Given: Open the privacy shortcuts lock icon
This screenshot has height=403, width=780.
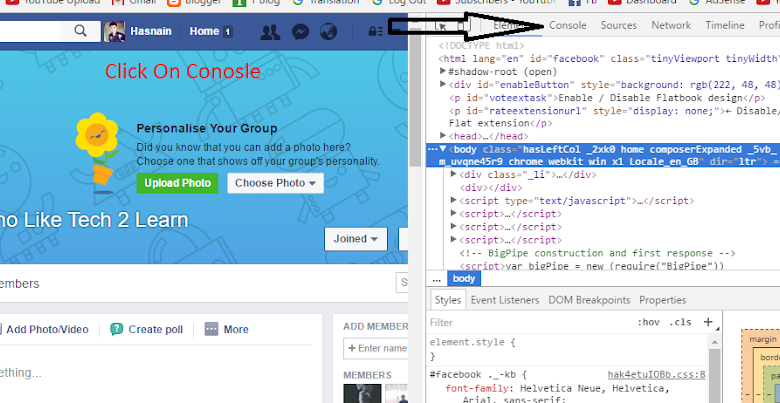Looking at the screenshot, I should click(374, 31).
